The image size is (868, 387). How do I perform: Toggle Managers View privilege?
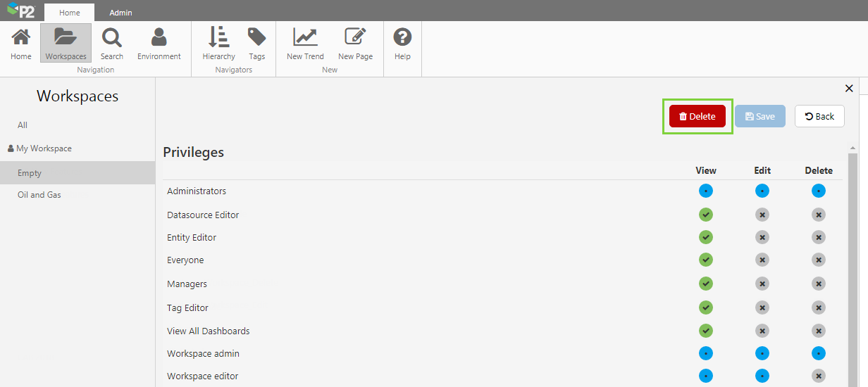tap(706, 284)
